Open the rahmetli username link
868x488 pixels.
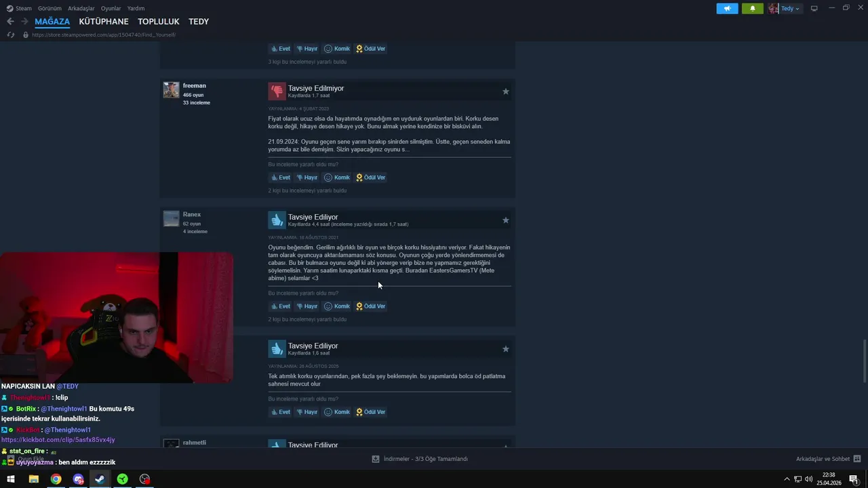click(195, 443)
